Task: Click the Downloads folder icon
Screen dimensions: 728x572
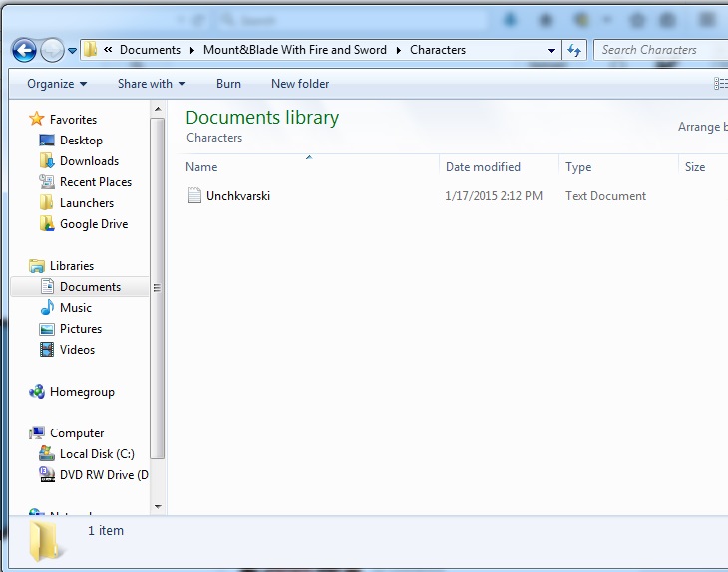Action: coord(47,161)
